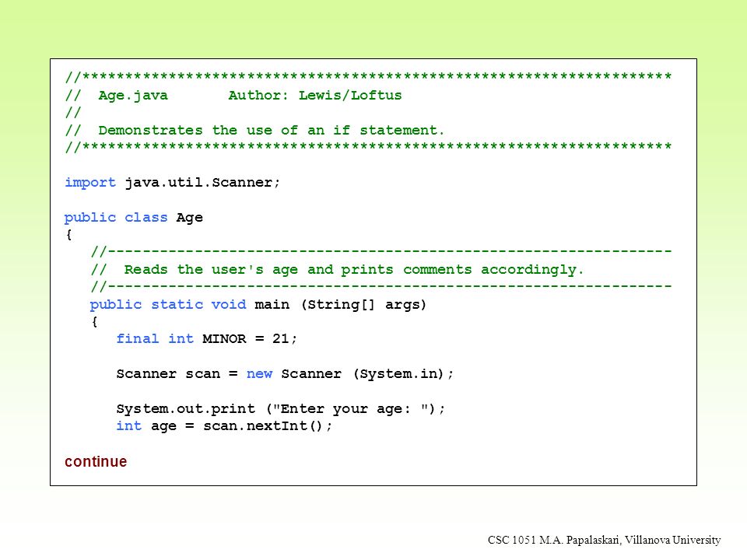Click 'scan.nextInt();' call
The width and height of the screenshot is (747, 560).
click(x=268, y=425)
